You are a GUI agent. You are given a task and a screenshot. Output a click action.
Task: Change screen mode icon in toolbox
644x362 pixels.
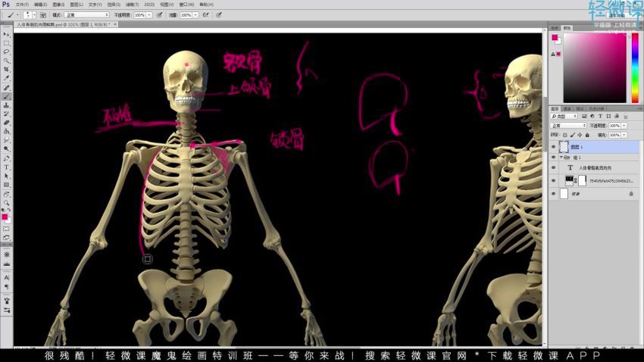pyautogui.click(x=6, y=238)
